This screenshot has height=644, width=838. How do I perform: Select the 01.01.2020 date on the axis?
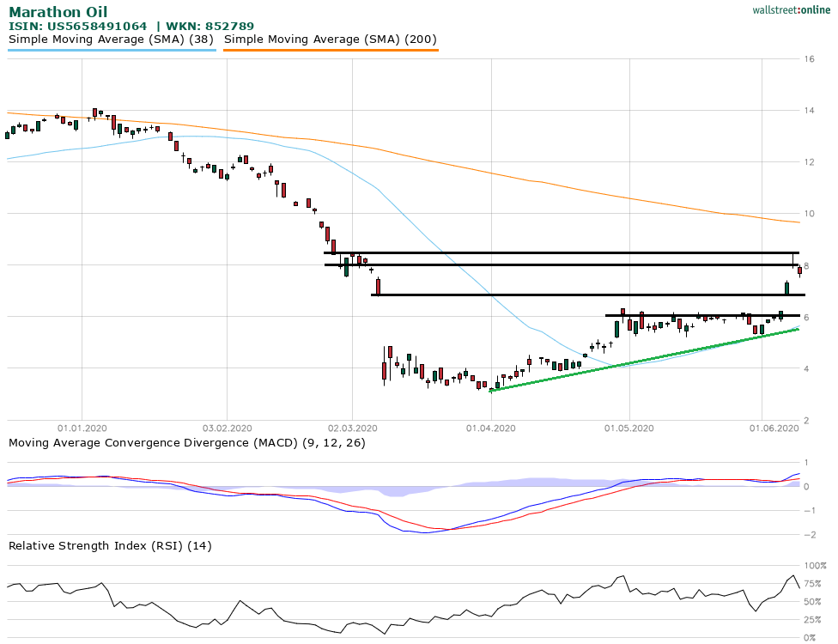pos(82,428)
